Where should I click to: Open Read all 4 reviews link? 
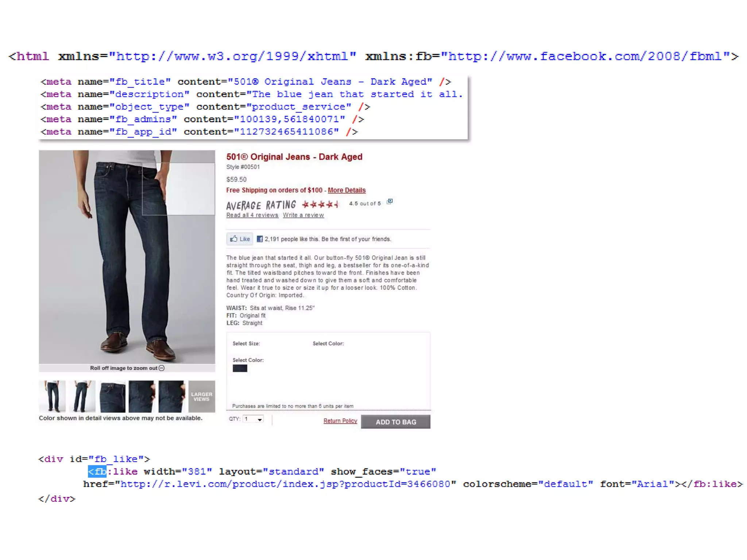252,215
